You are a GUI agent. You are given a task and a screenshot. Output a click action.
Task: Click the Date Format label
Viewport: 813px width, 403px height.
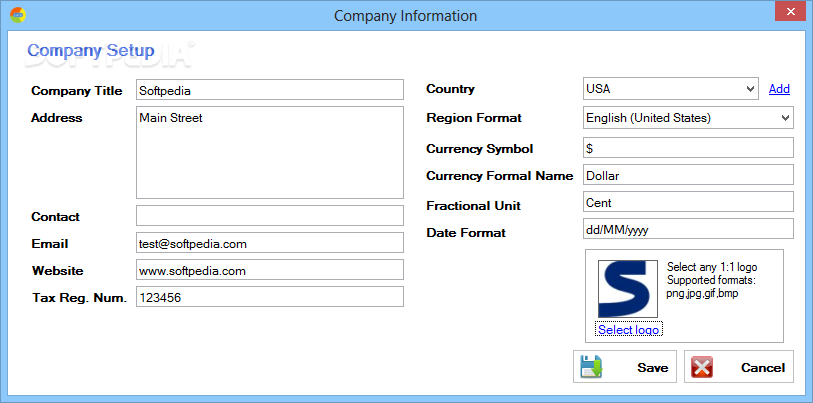pos(466,233)
